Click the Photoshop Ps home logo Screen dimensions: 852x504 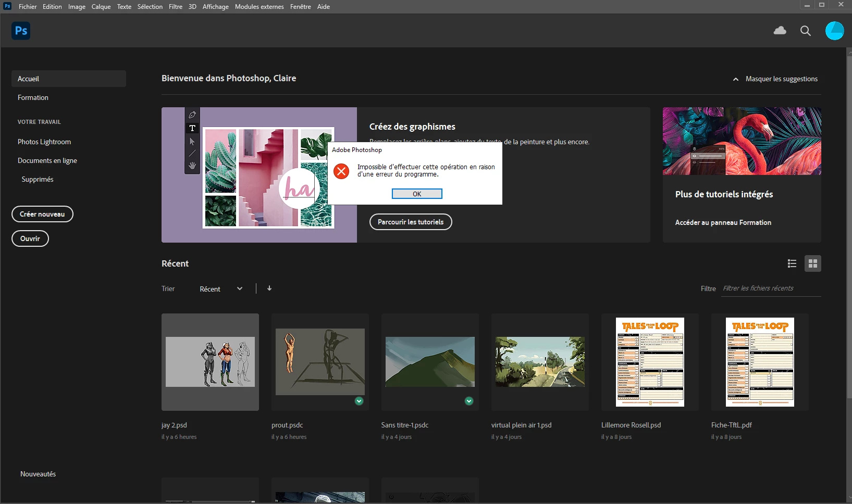[21, 31]
